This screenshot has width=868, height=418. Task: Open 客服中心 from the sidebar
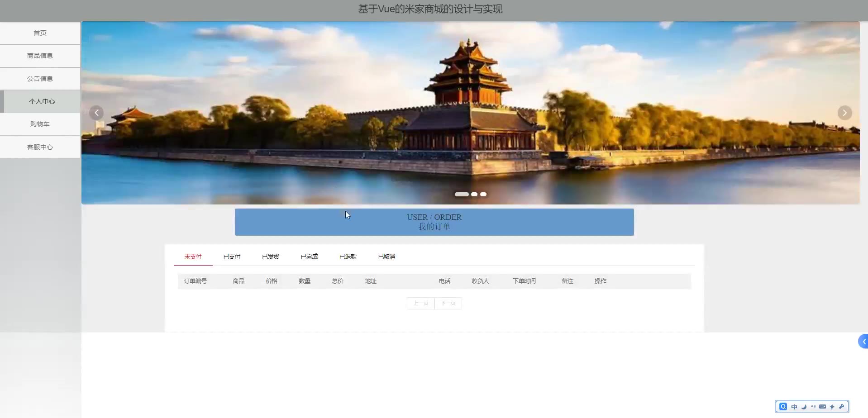coord(40,147)
